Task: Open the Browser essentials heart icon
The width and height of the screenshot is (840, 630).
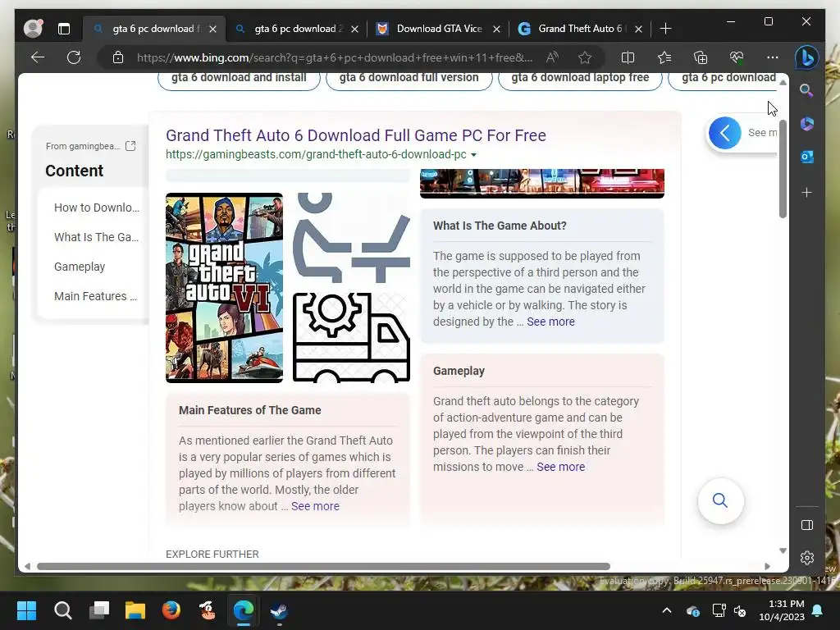Action: (737, 57)
